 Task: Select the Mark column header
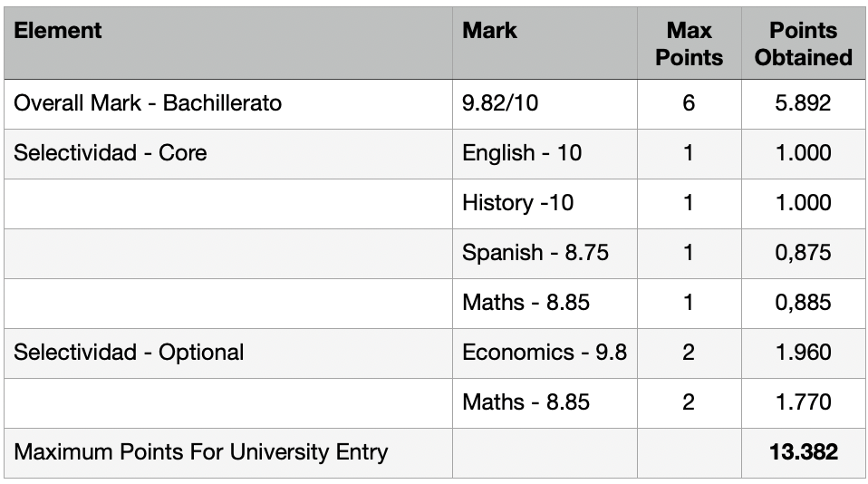pos(545,43)
